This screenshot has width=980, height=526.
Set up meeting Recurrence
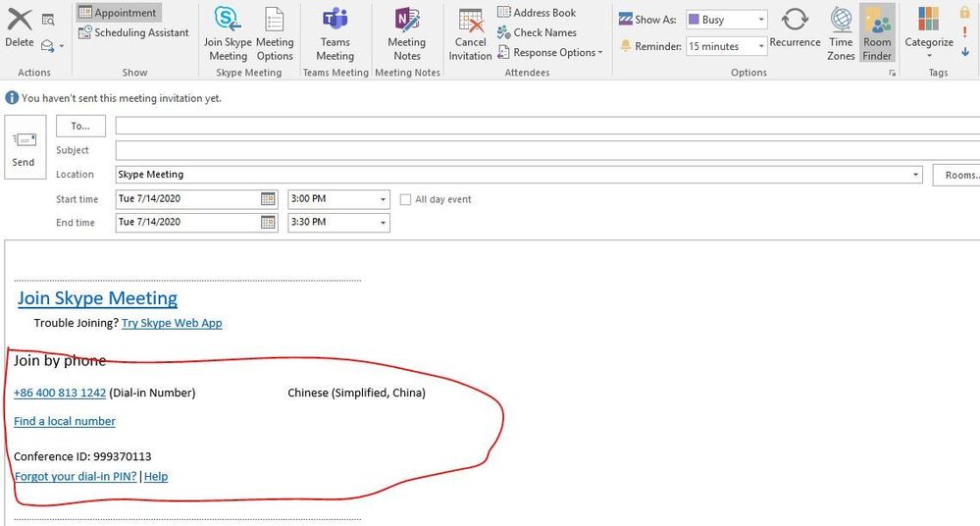click(x=795, y=28)
